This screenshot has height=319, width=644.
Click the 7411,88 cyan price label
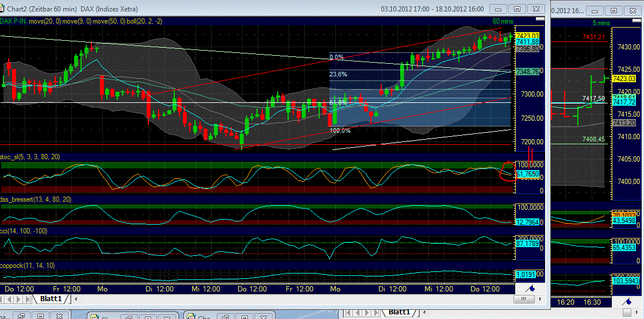[527, 42]
